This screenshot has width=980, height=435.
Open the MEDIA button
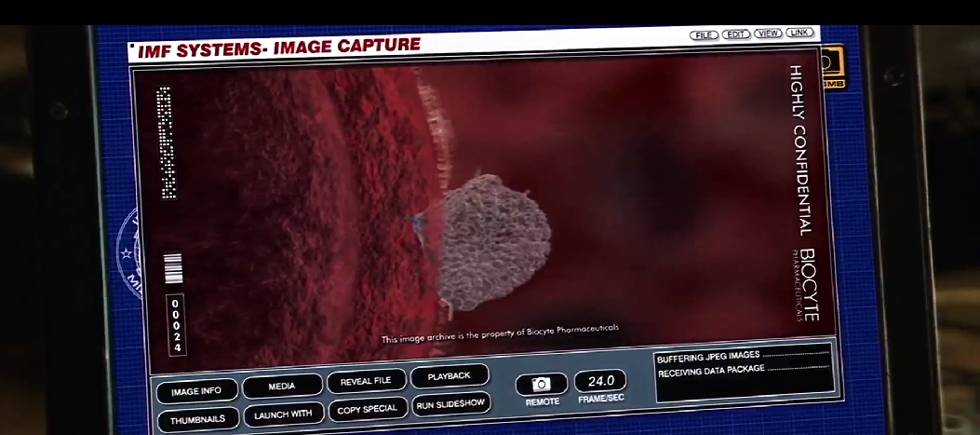click(x=282, y=387)
